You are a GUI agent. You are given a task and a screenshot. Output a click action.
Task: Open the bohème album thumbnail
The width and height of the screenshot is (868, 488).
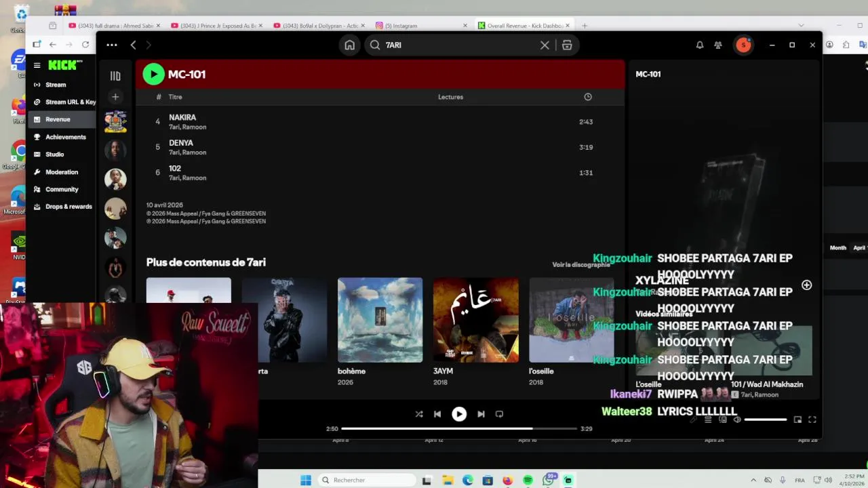(x=380, y=320)
